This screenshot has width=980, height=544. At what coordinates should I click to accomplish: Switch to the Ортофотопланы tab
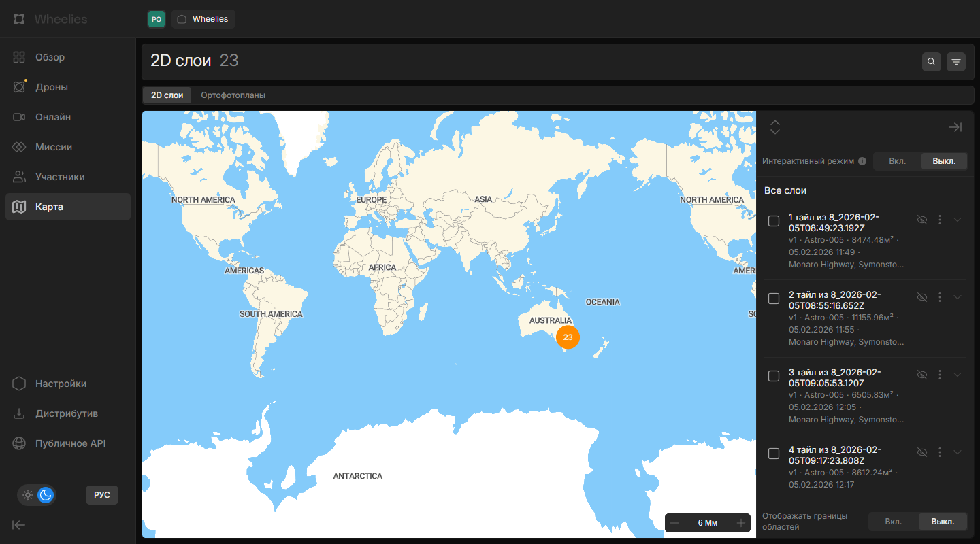[x=233, y=95]
